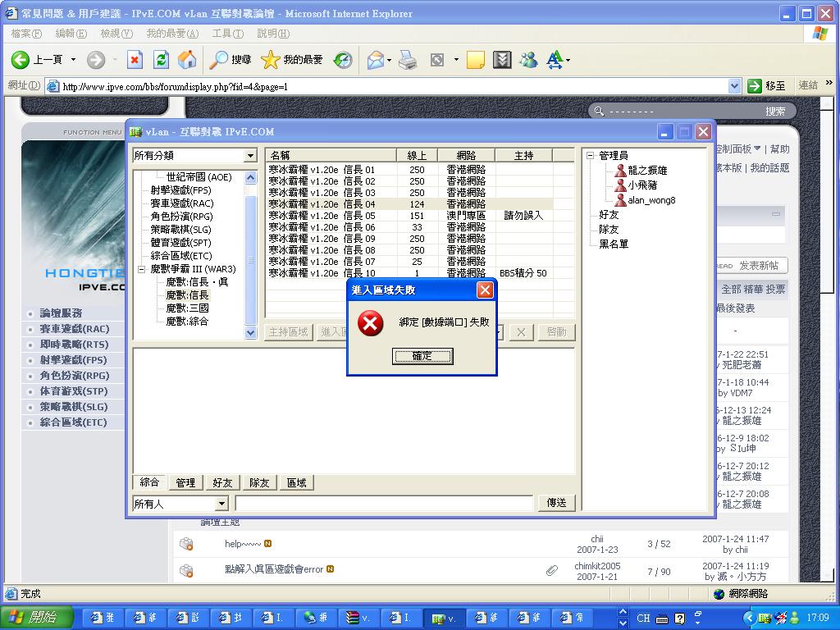Collapse the 管理員 tree group

click(x=591, y=155)
